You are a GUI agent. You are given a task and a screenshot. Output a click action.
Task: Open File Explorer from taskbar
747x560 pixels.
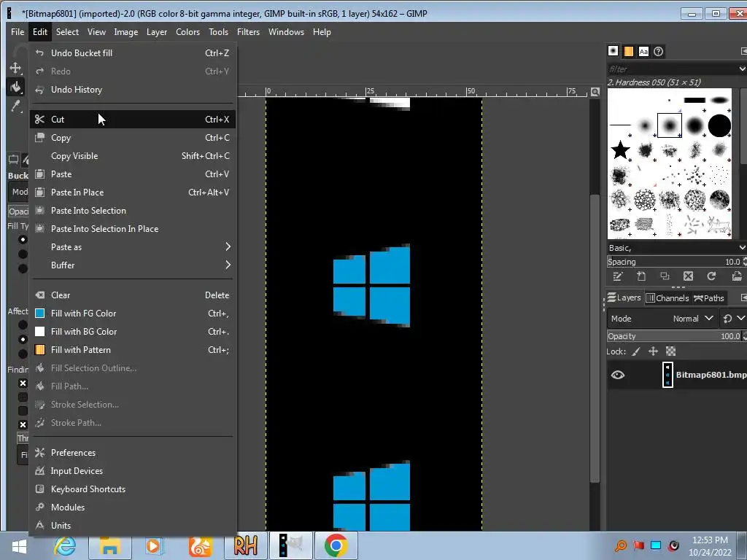coord(109,545)
